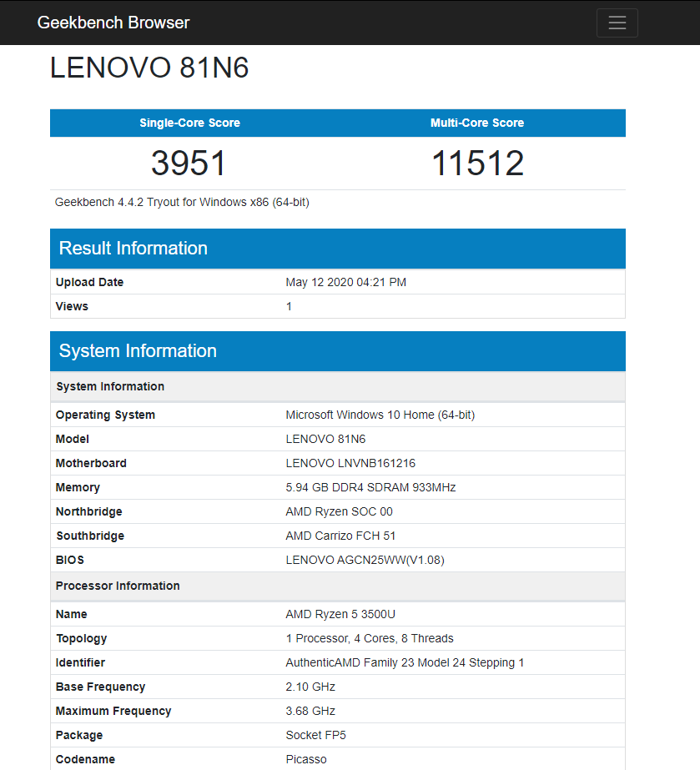
Task: Click the Processor Information subheader row
Action: pyautogui.click(x=337, y=586)
